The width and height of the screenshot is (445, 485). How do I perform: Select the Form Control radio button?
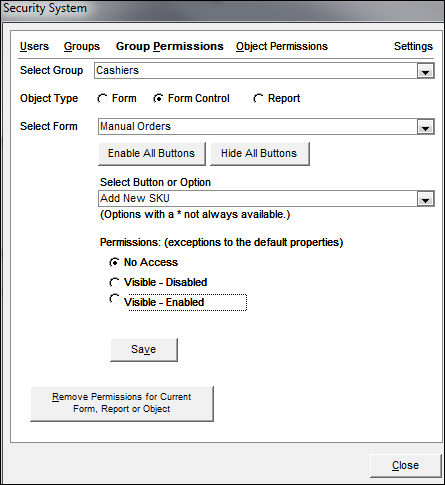158,99
